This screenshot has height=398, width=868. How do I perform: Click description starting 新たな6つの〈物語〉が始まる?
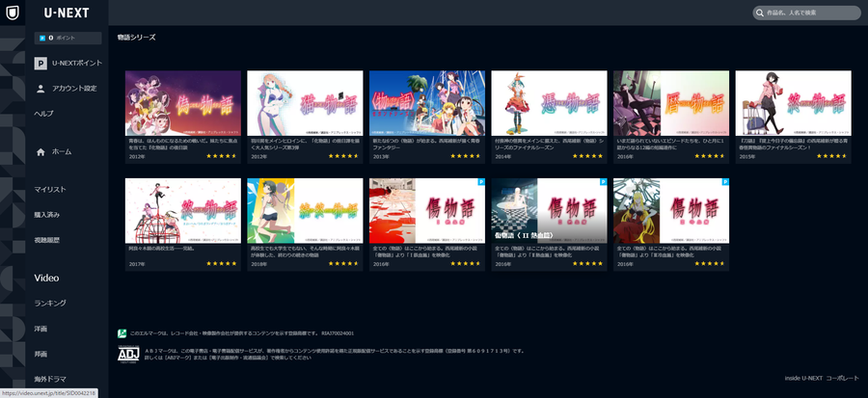426,144
